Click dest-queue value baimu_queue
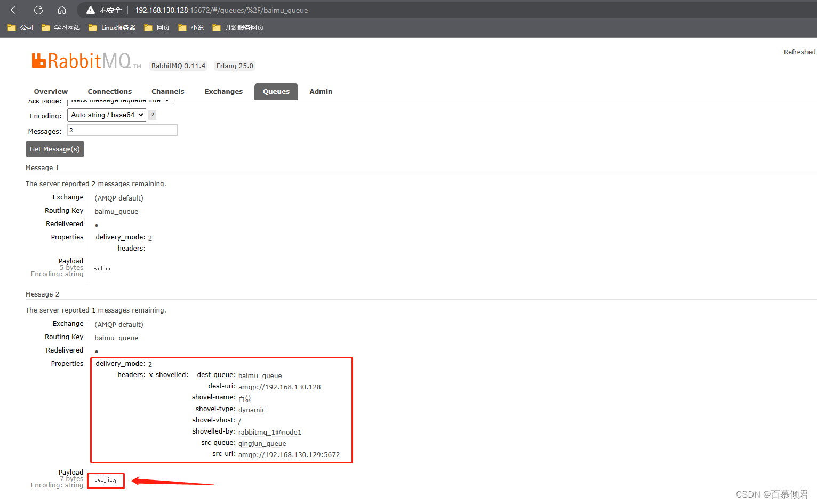817x504 pixels. (x=260, y=376)
